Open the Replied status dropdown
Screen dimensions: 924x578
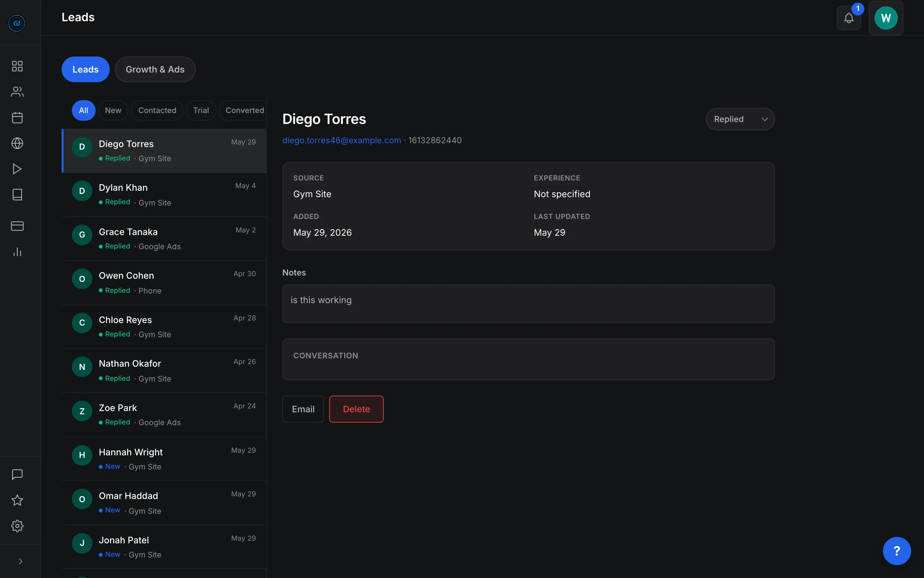pos(740,119)
